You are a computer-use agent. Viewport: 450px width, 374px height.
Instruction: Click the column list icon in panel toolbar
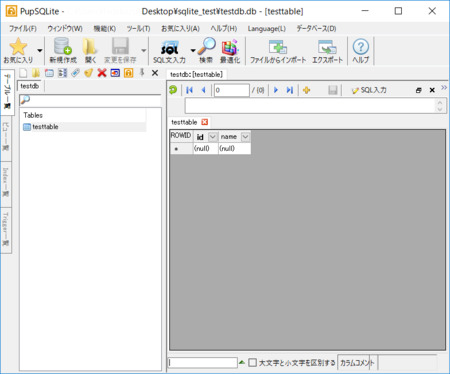click(x=62, y=73)
